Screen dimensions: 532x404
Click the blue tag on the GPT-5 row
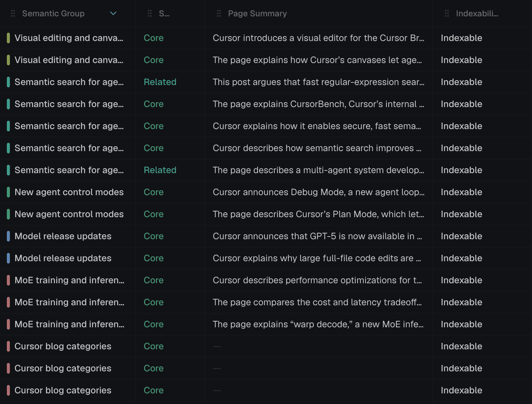click(8, 236)
